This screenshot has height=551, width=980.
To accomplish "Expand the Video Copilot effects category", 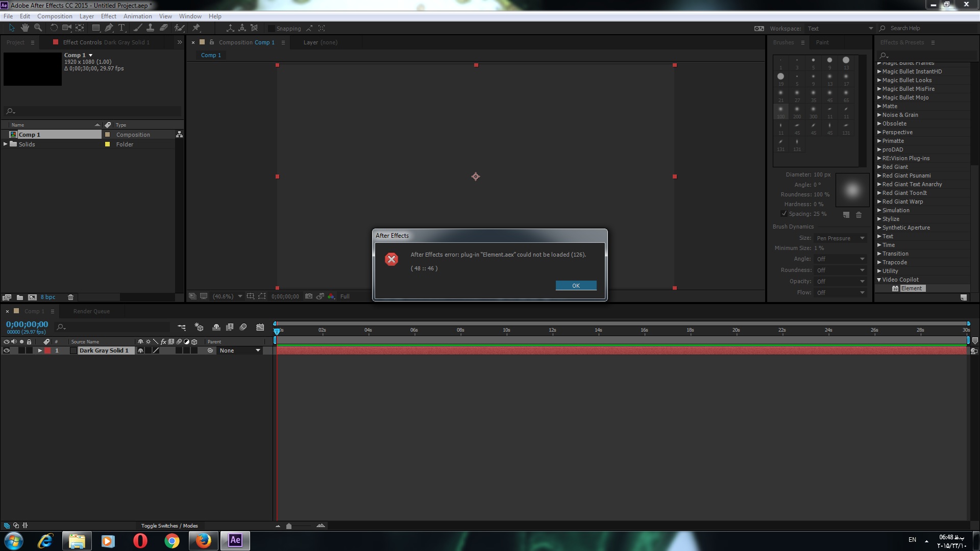I will point(880,279).
